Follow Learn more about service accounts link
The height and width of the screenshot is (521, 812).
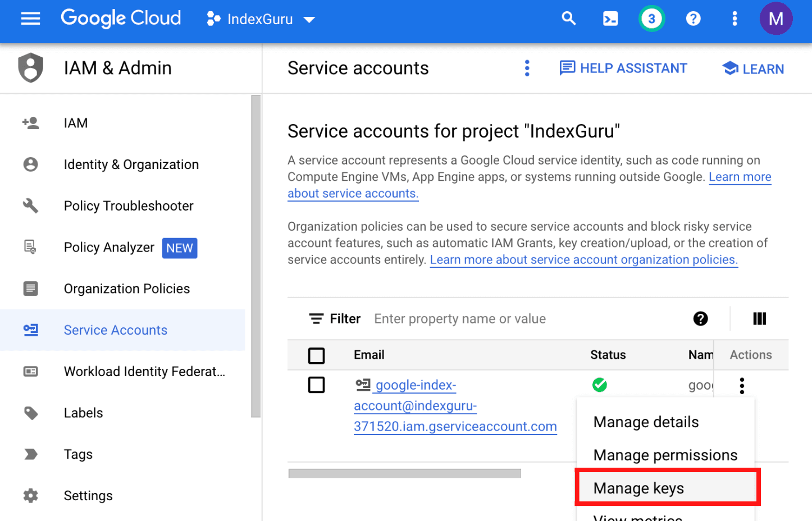tap(740, 177)
